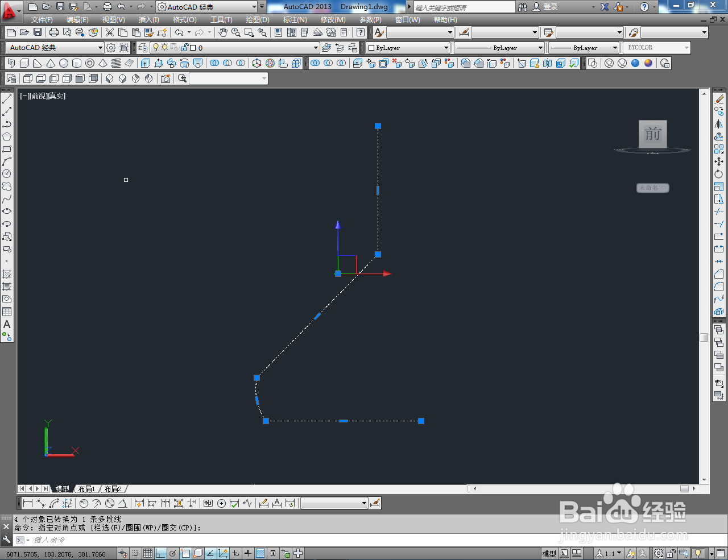This screenshot has width=728, height=560.
Task: Open the 修改(M) menu
Action: [333, 20]
